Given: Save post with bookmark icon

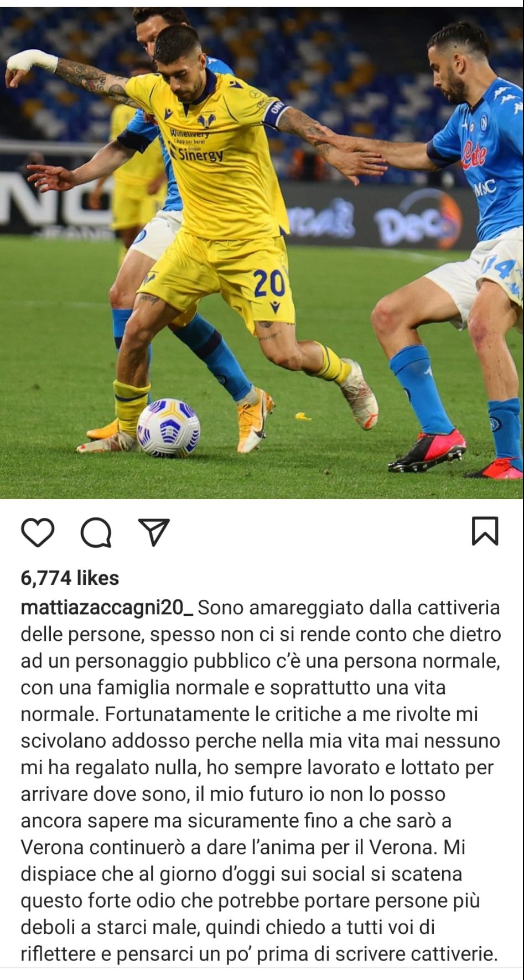Looking at the screenshot, I should 485,531.
